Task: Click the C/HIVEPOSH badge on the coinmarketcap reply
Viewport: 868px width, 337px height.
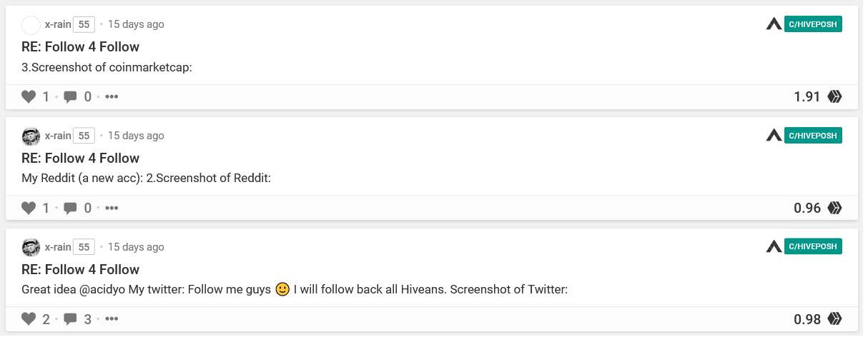Action: tap(812, 24)
